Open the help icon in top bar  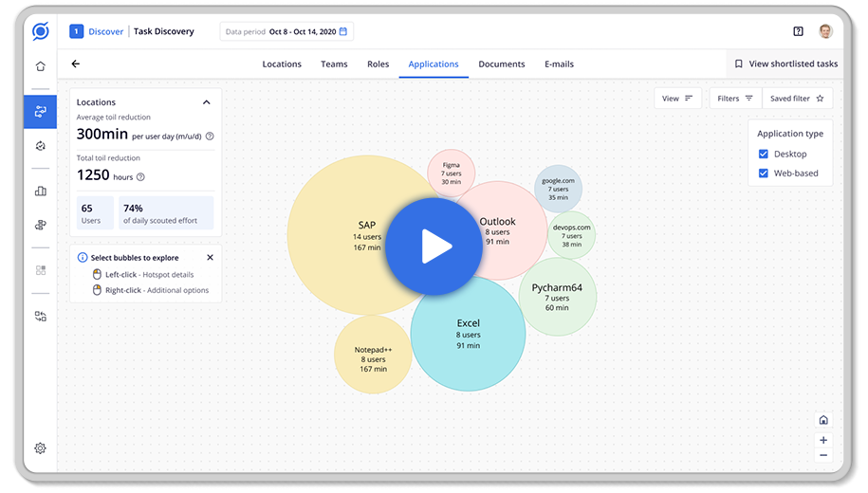point(798,31)
